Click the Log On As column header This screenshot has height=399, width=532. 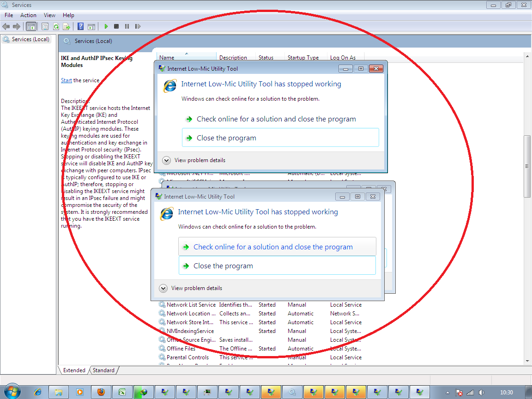point(346,57)
